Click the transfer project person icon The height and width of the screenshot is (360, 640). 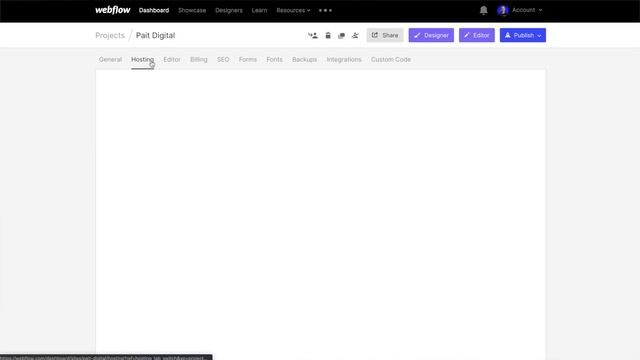[313, 36]
